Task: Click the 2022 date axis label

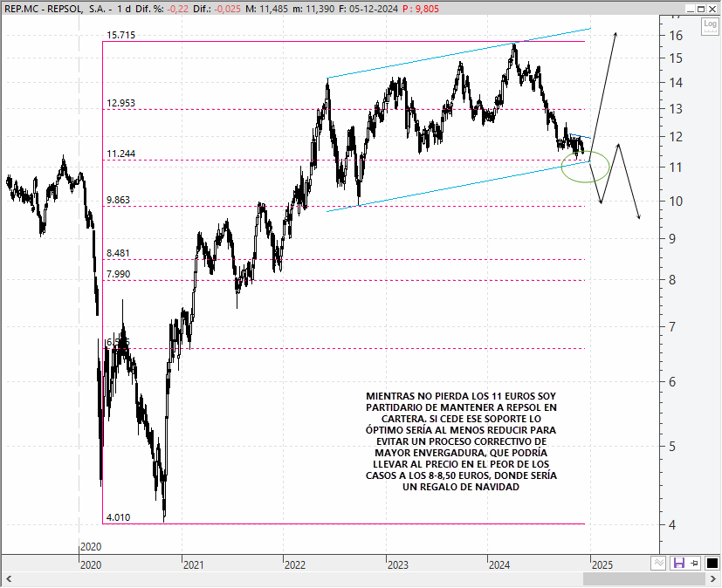Action: 295,565
